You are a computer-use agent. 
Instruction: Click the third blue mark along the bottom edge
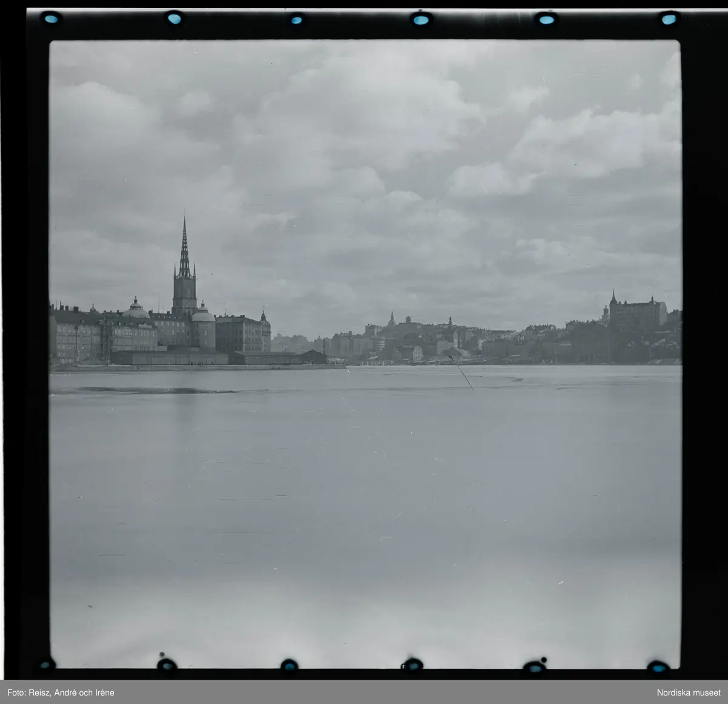click(289, 664)
